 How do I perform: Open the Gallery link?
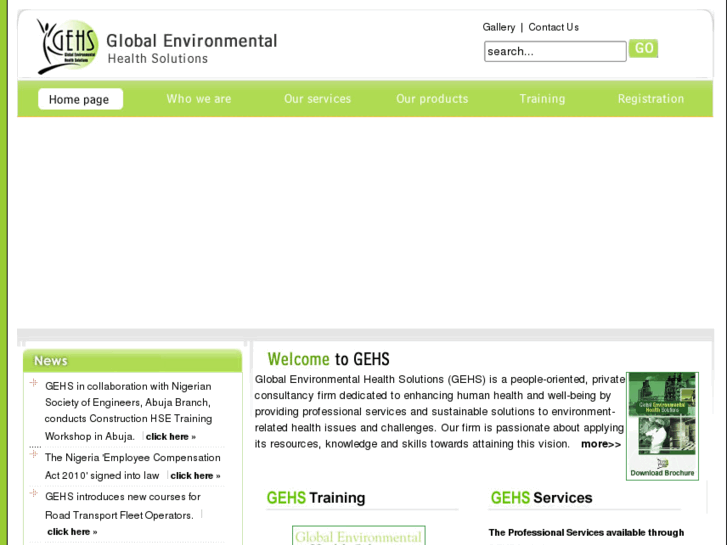point(499,27)
